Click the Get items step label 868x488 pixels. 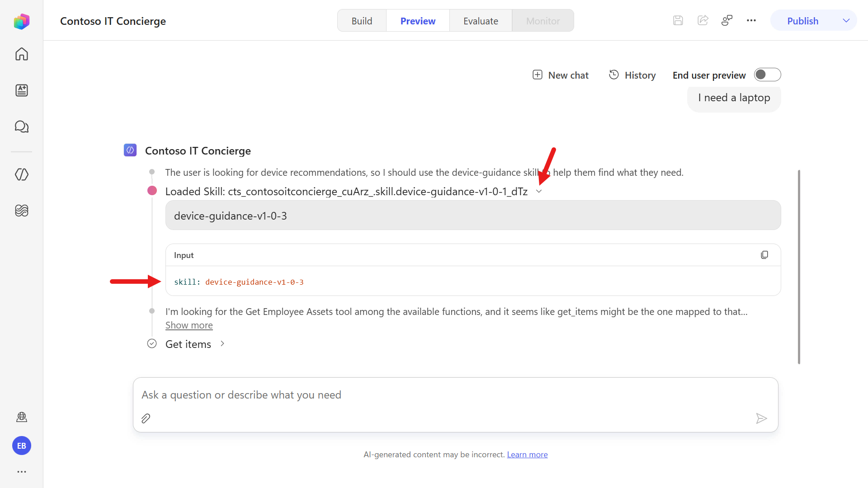pos(188,344)
